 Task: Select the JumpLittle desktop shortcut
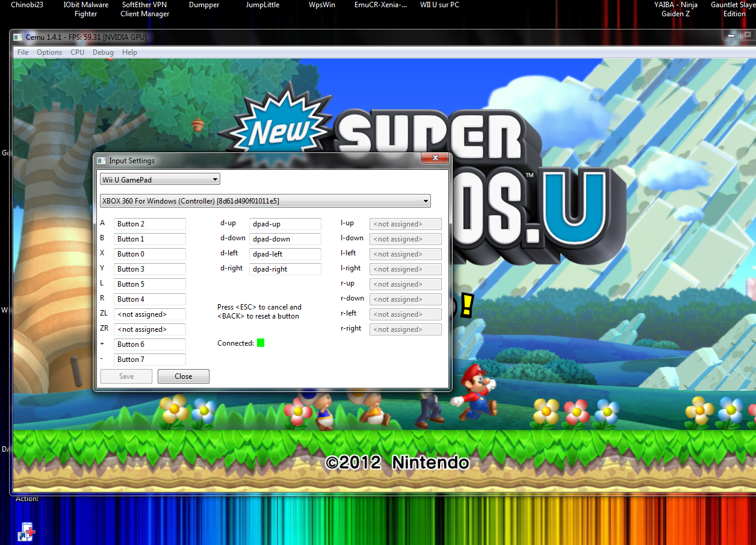coord(262,5)
